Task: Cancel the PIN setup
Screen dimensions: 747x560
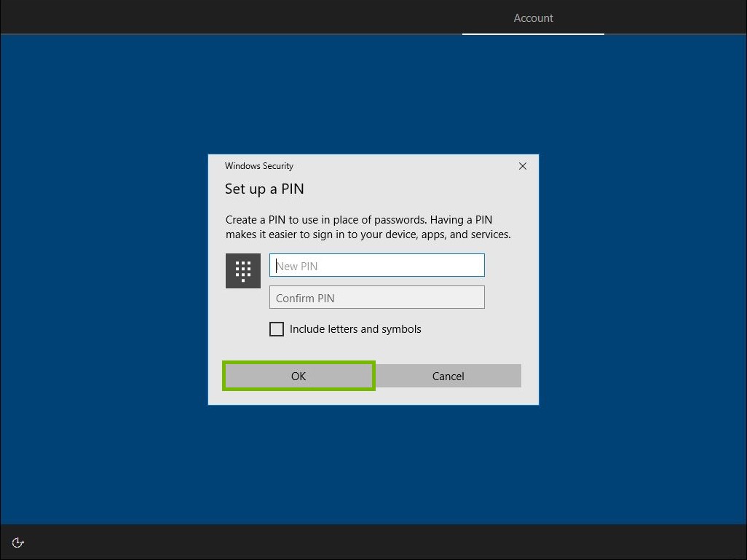Action: click(448, 376)
